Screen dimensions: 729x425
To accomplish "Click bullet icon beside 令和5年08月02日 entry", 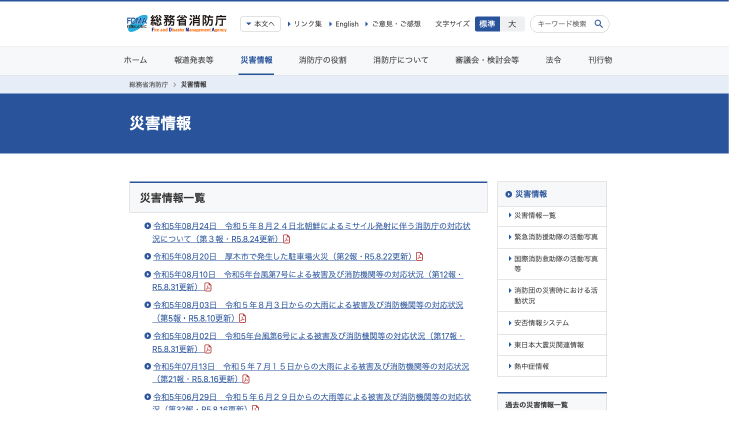I will coord(147,336).
